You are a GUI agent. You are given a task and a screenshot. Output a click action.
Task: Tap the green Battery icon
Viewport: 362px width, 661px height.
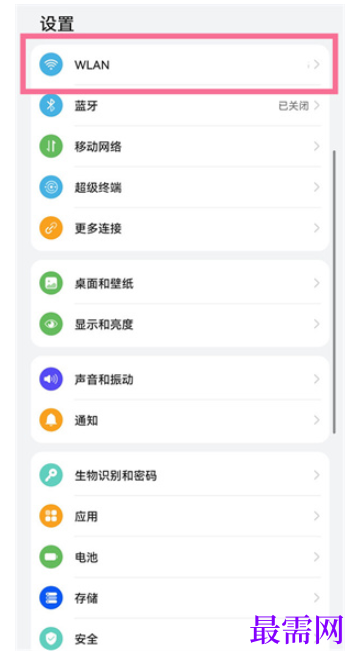[51, 557]
